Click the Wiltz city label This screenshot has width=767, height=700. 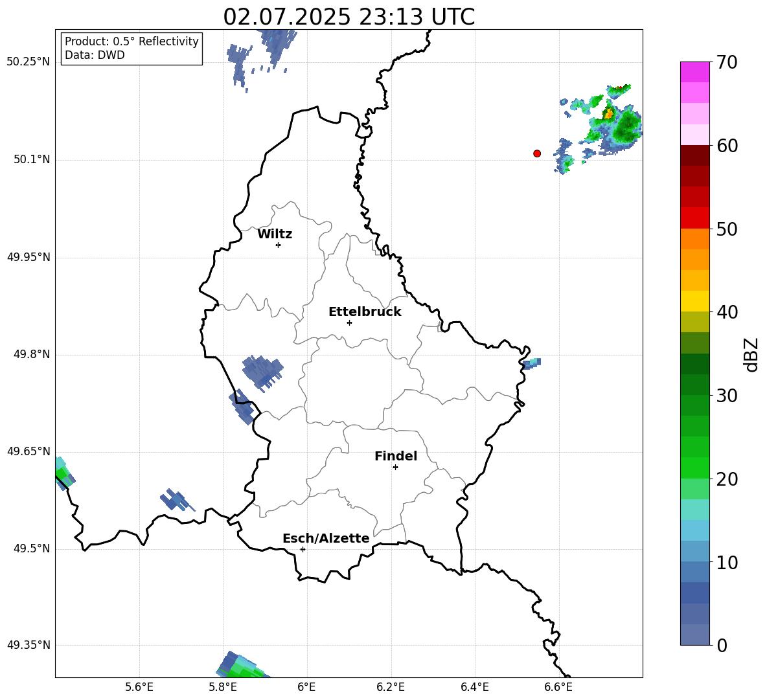pos(275,234)
